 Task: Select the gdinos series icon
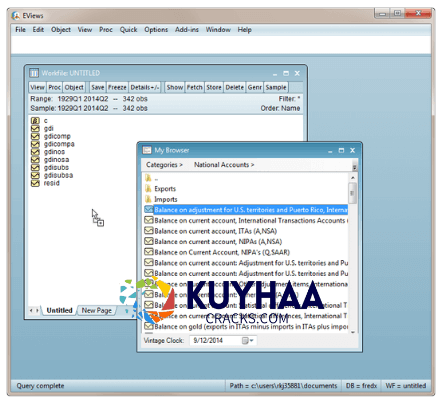(x=35, y=152)
